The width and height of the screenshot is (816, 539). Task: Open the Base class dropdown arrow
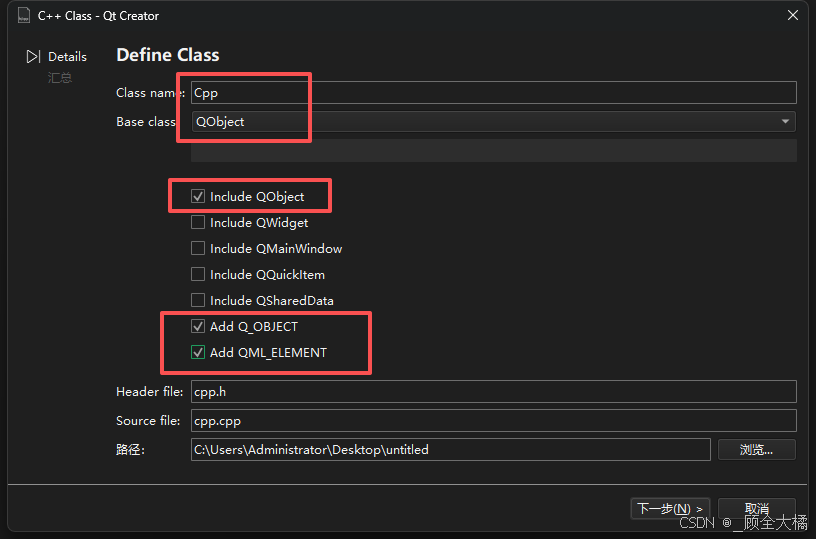point(785,121)
